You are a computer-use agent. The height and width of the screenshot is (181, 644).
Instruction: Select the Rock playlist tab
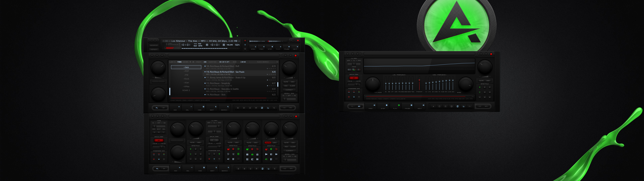[x=186, y=79]
